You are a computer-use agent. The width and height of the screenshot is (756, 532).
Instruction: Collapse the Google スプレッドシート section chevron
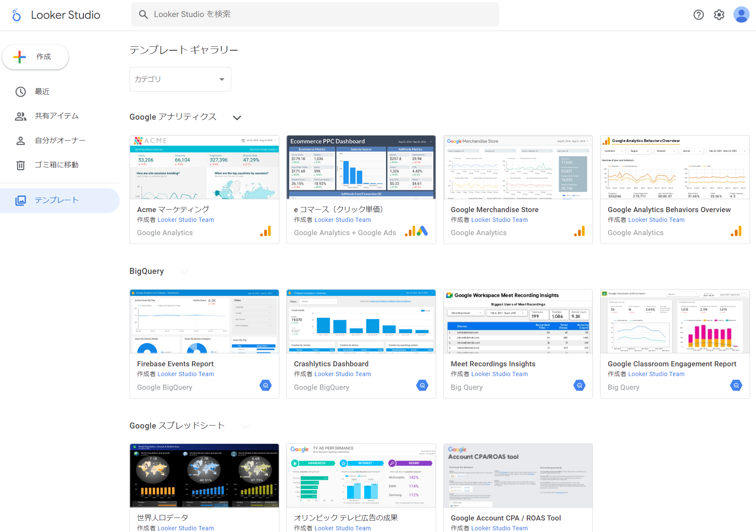click(245, 426)
